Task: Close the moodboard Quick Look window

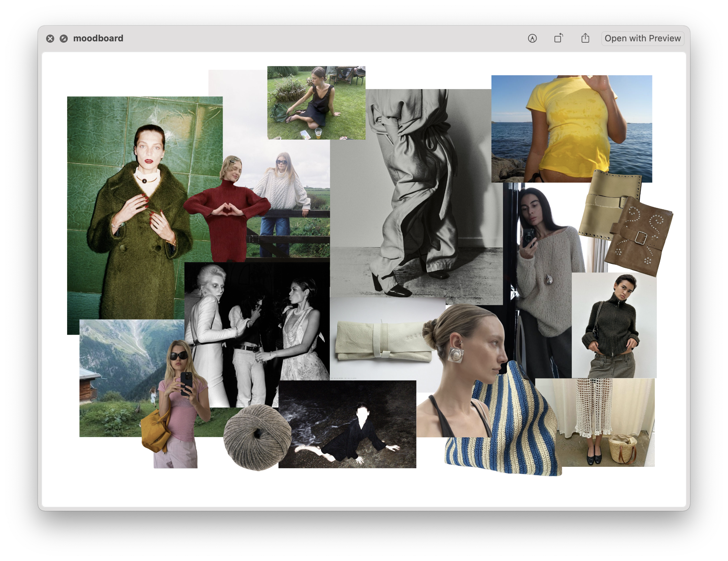Action: click(x=50, y=39)
